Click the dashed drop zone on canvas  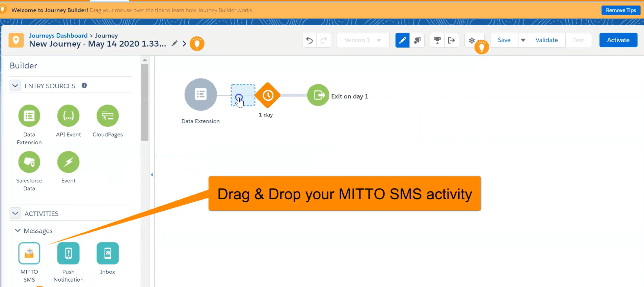(x=243, y=95)
